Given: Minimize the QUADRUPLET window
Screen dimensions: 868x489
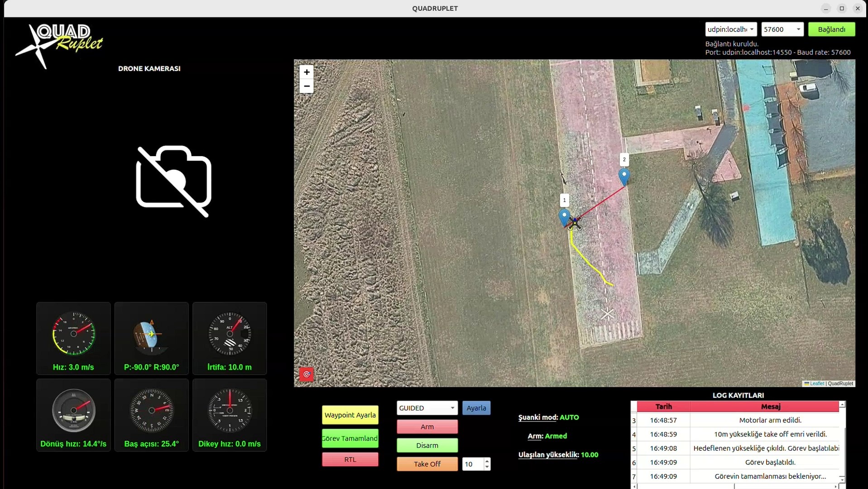Looking at the screenshot, I should tap(826, 9).
